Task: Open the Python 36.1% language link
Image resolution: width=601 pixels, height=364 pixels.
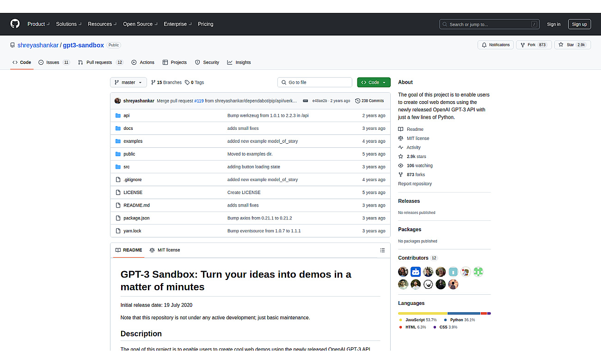Action: point(460,320)
